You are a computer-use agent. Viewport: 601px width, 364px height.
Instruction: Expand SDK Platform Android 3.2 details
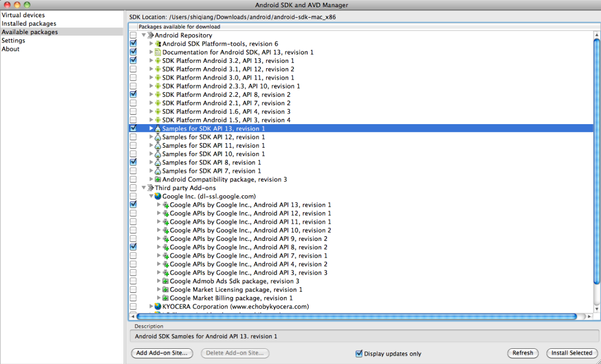coord(151,61)
